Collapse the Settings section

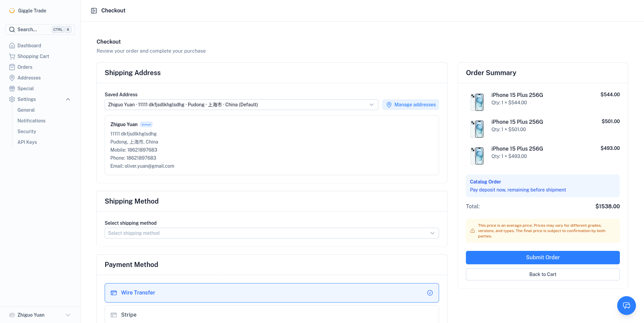(x=68, y=99)
